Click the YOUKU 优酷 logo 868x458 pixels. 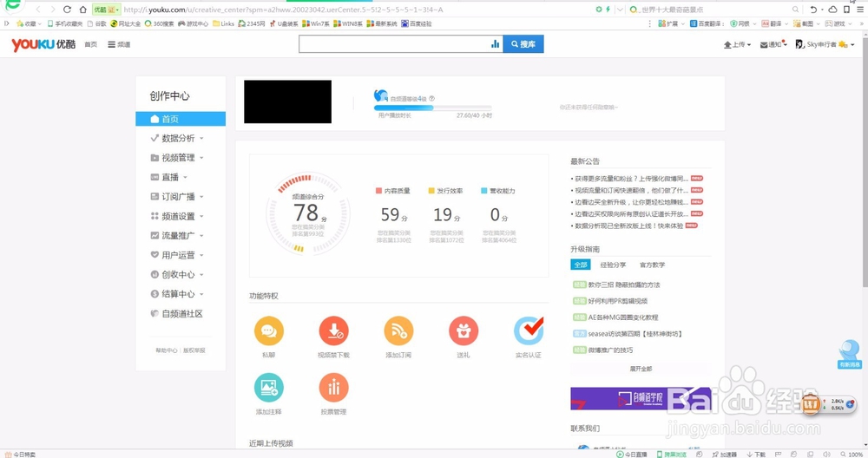click(43, 44)
